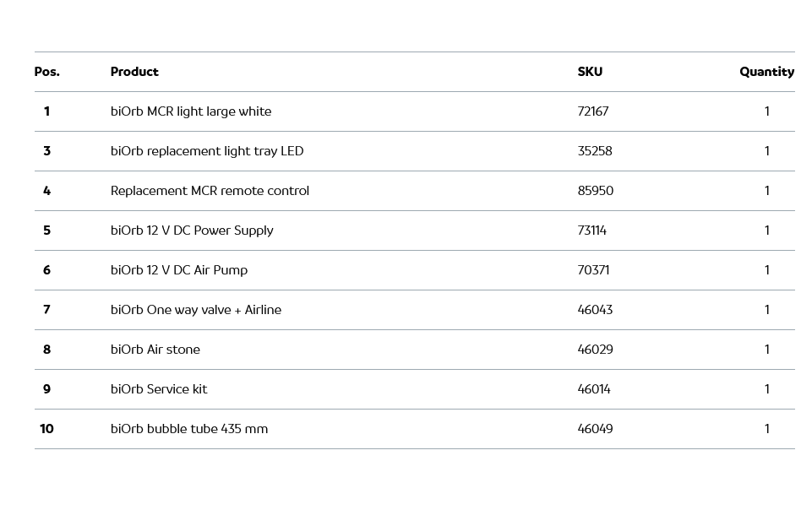Click the biOrb Air stone product

coord(155,350)
